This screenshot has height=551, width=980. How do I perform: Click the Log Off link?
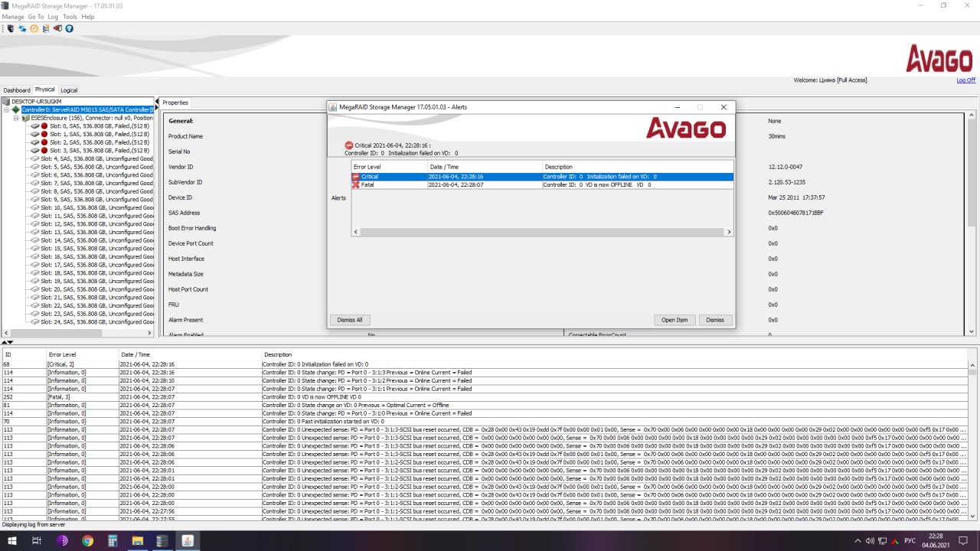[966, 80]
